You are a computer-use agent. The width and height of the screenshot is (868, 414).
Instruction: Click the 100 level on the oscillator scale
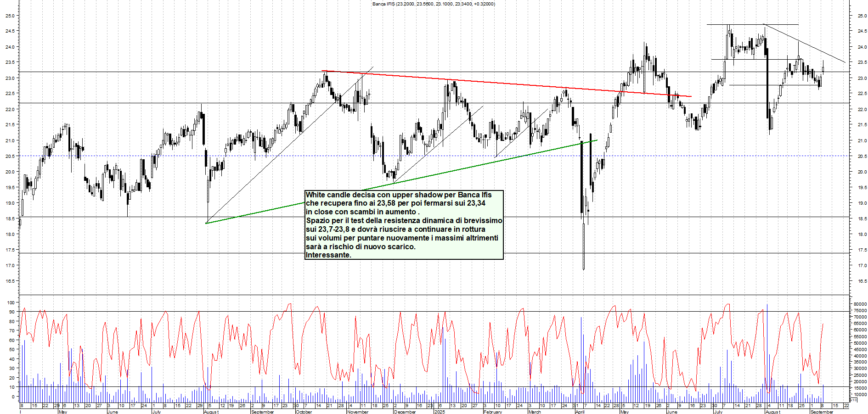click(10, 302)
